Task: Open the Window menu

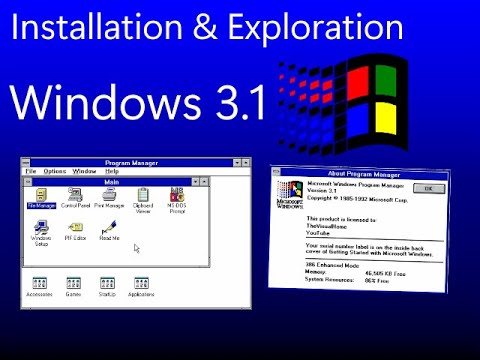Action: pos(84,171)
